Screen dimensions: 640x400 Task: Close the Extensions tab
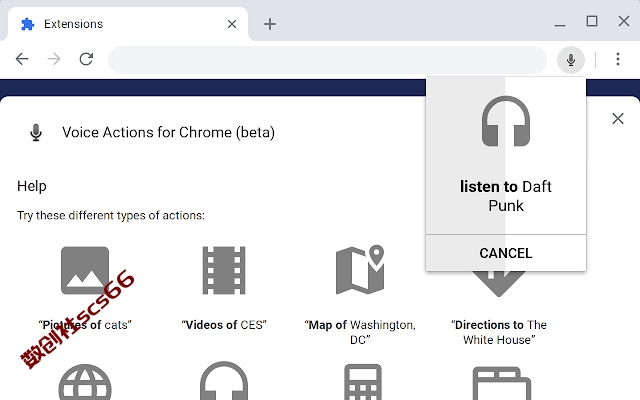coord(232,24)
